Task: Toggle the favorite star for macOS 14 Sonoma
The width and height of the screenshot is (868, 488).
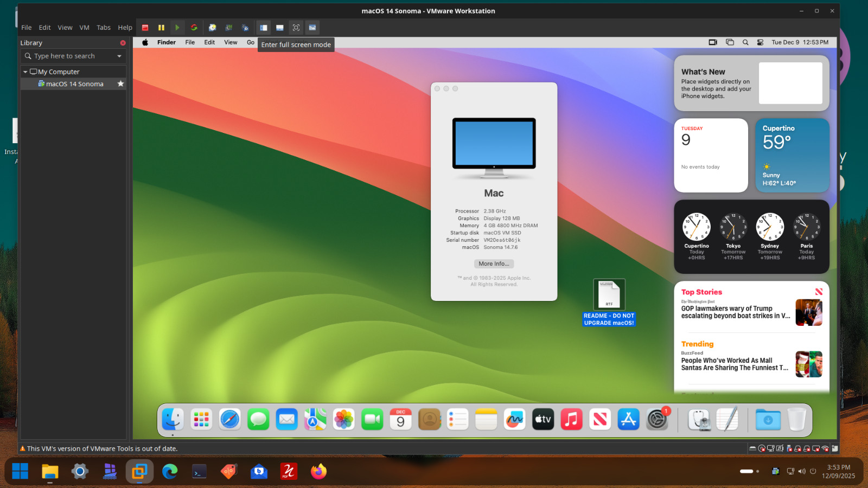Action: 120,84
